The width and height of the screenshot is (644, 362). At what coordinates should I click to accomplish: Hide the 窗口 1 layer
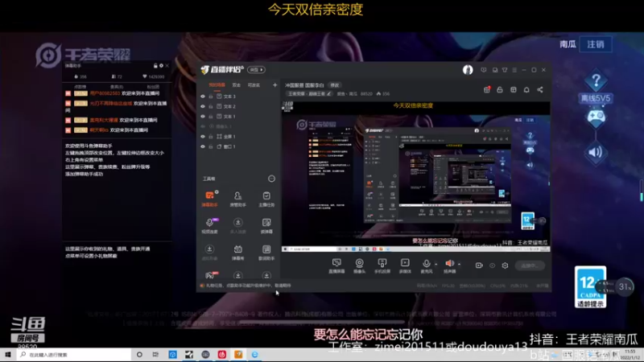click(203, 146)
